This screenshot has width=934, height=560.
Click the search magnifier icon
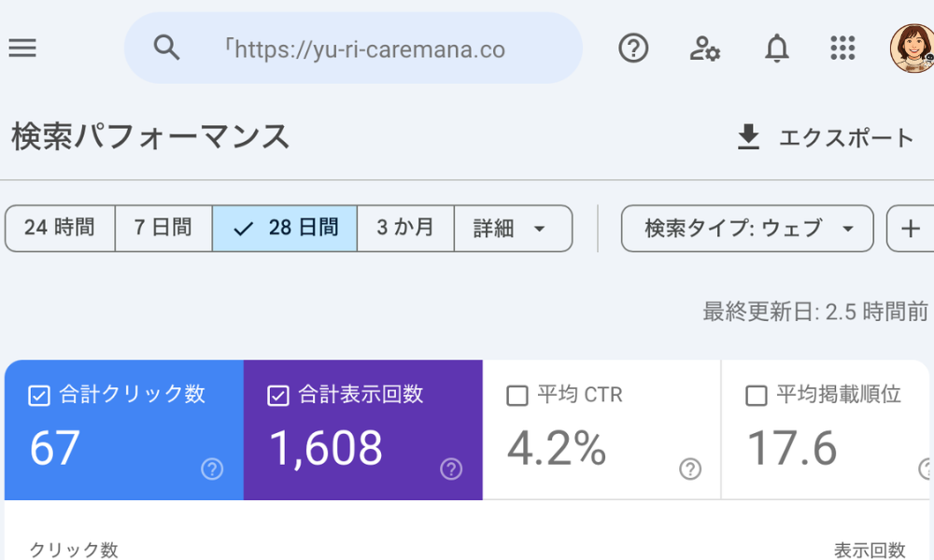click(166, 48)
